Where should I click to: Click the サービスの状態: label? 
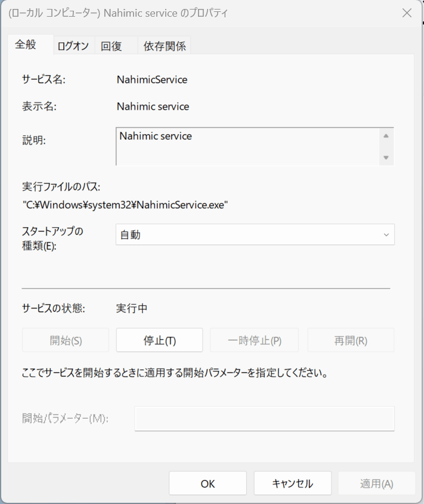coord(53,308)
